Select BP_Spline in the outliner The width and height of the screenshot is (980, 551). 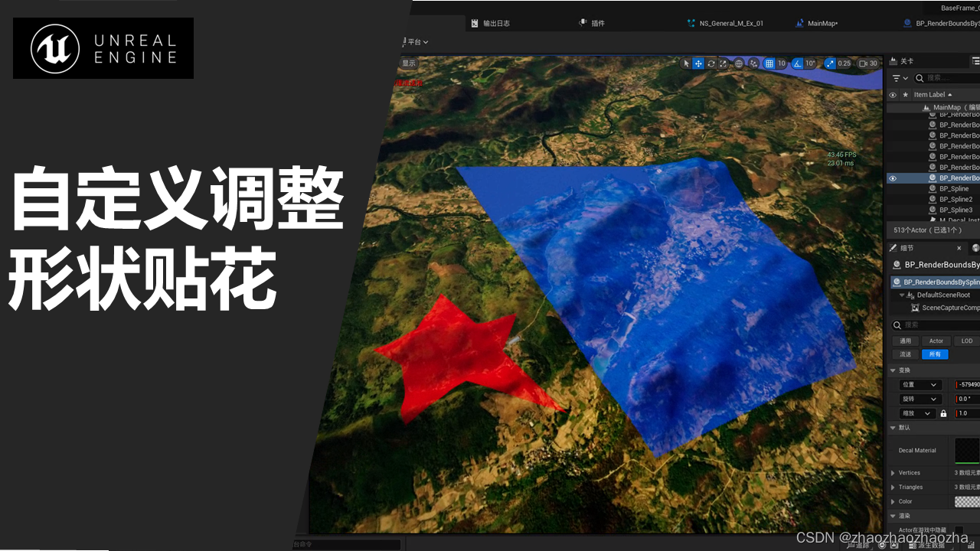[x=954, y=189]
